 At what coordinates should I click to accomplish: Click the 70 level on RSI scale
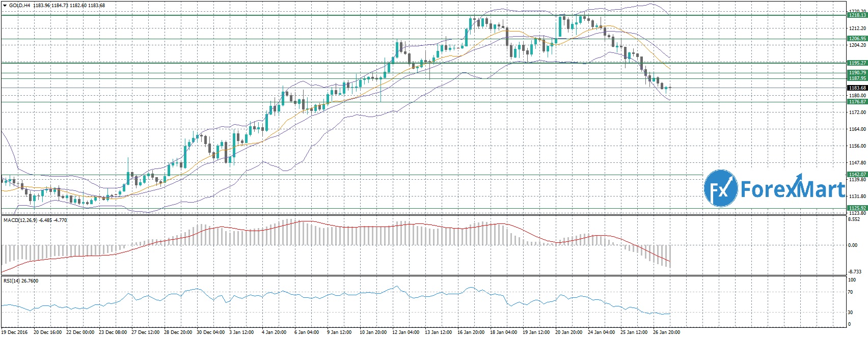click(x=851, y=292)
